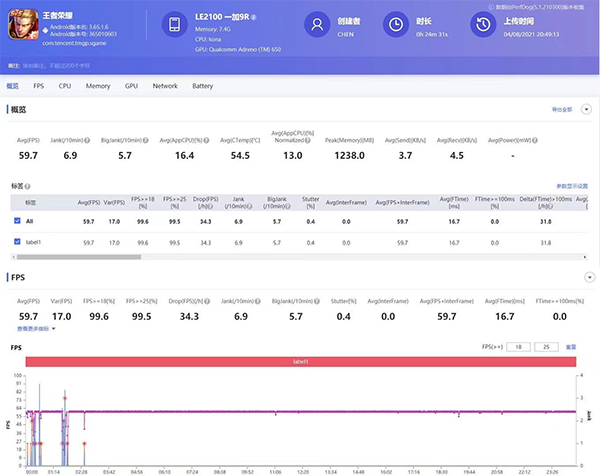Open 参数显示设置 parameter display settings

pyautogui.click(x=572, y=187)
